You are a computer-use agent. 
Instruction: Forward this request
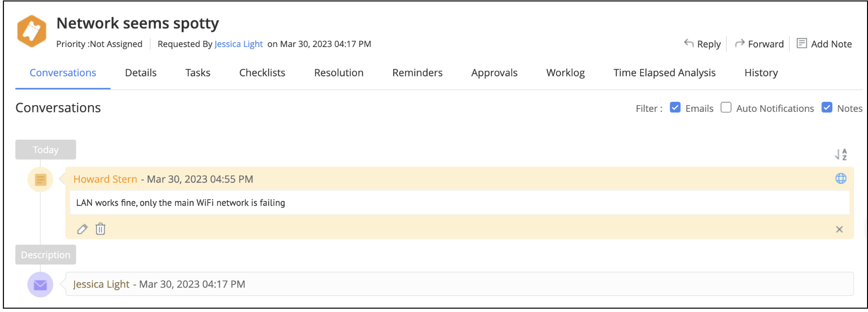click(x=759, y=44)
